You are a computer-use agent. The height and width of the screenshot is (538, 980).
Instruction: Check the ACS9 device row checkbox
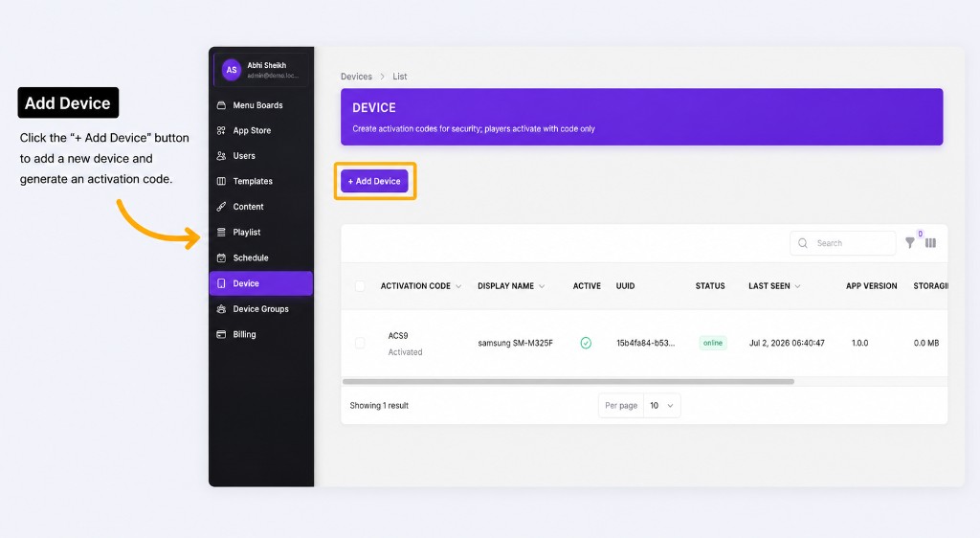coord(360,343)
